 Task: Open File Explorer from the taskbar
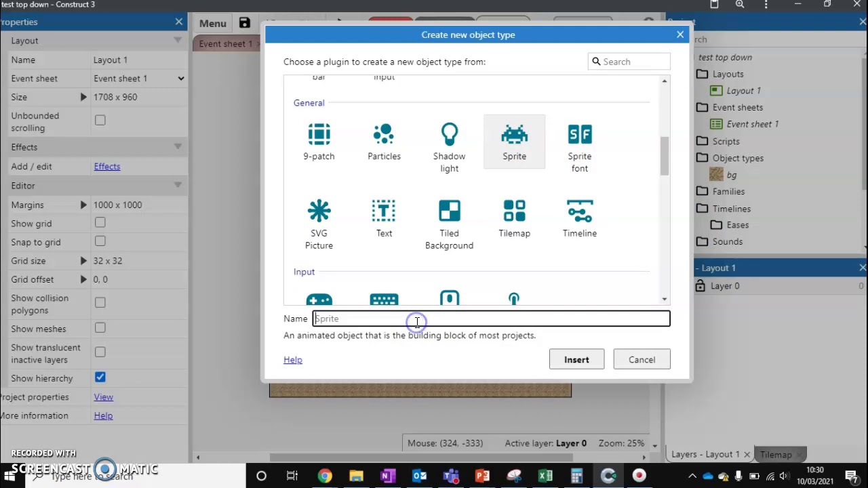(356, 476)
